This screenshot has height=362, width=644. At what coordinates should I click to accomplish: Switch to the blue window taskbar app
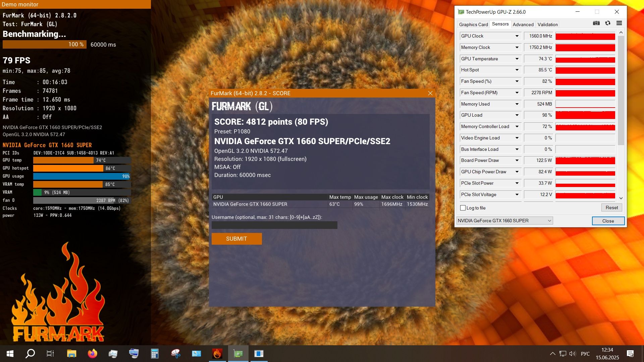259,354
